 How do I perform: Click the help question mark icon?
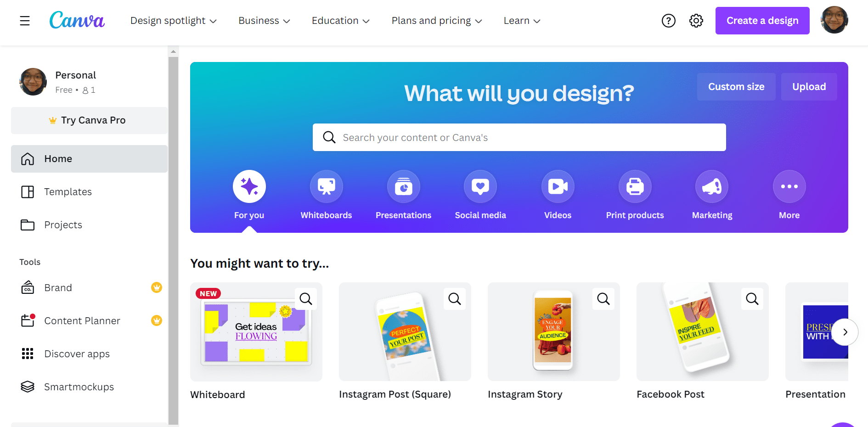click(669, 21)
